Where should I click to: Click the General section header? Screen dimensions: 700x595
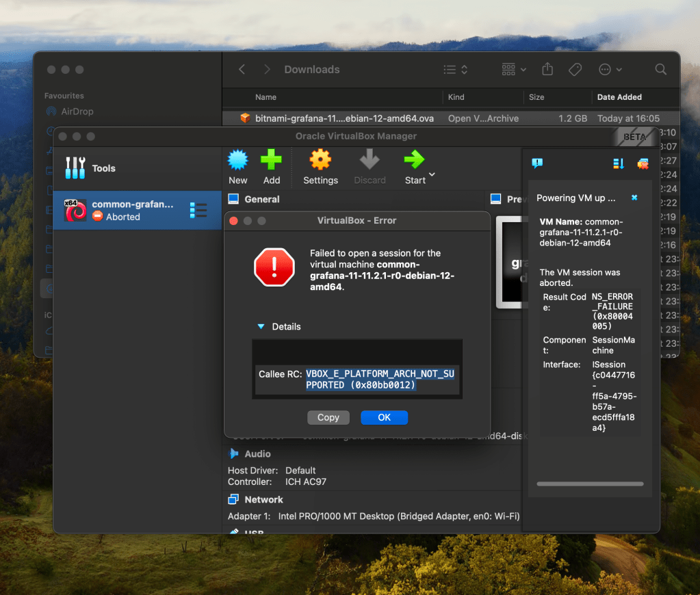(x=262, y=200)
